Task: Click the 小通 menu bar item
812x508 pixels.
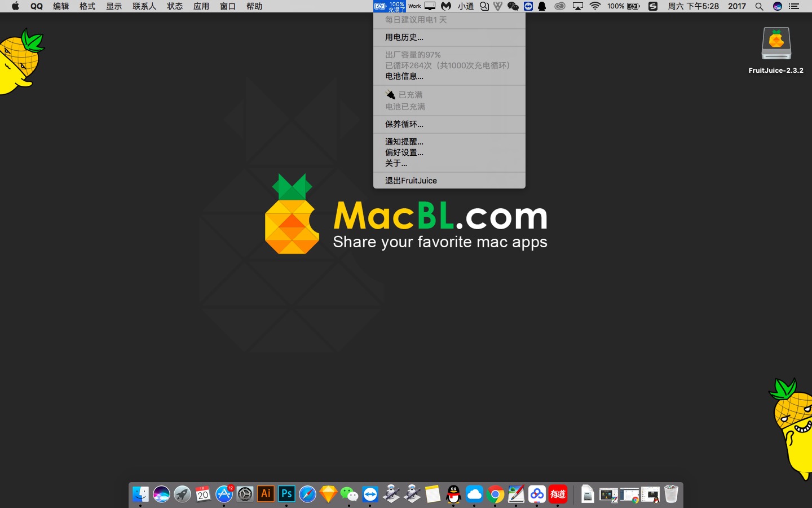Action: (x=466, y=6)
